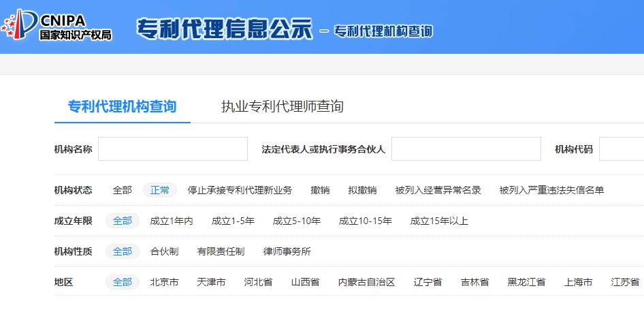The height and width of the screenshot is (314, 644).
Task: Select 正常 status filter
Action: tap(160, 190)
